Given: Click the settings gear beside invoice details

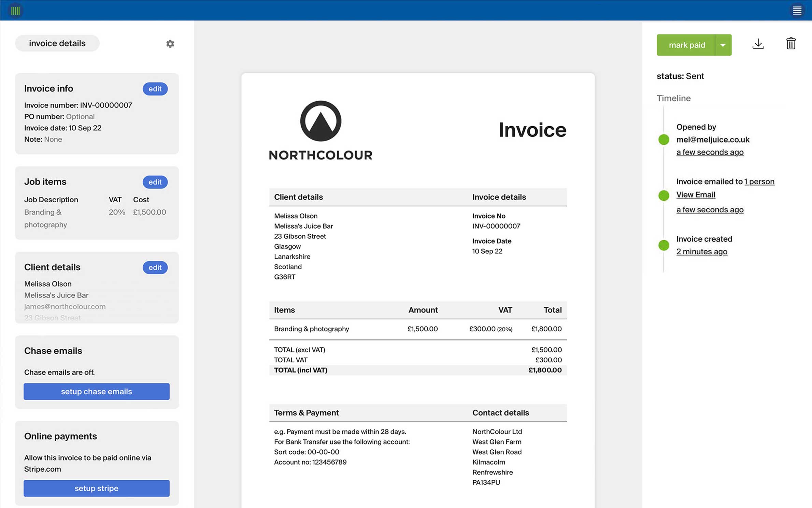Looking at the screenshot, I should tap(170, 44).
